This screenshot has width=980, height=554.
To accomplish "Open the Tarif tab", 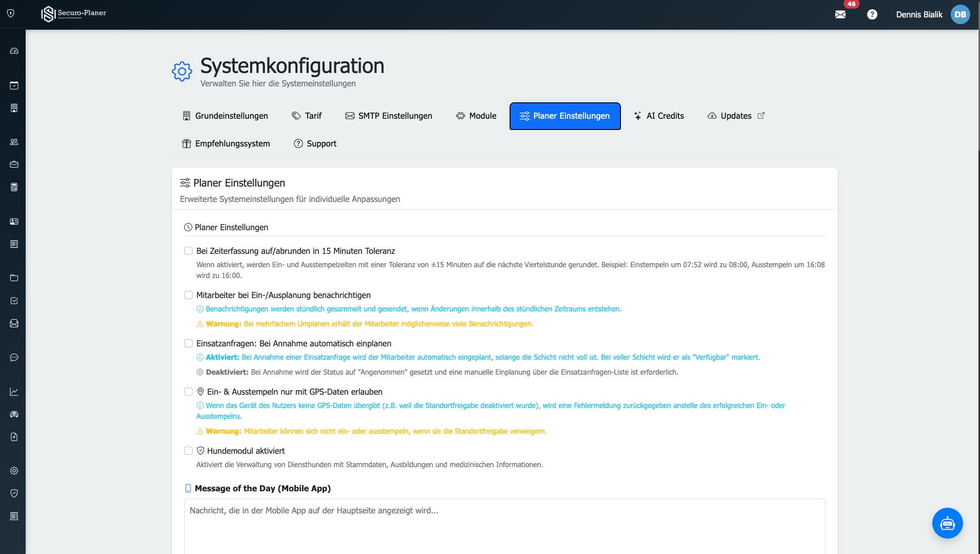I will 307,116.
